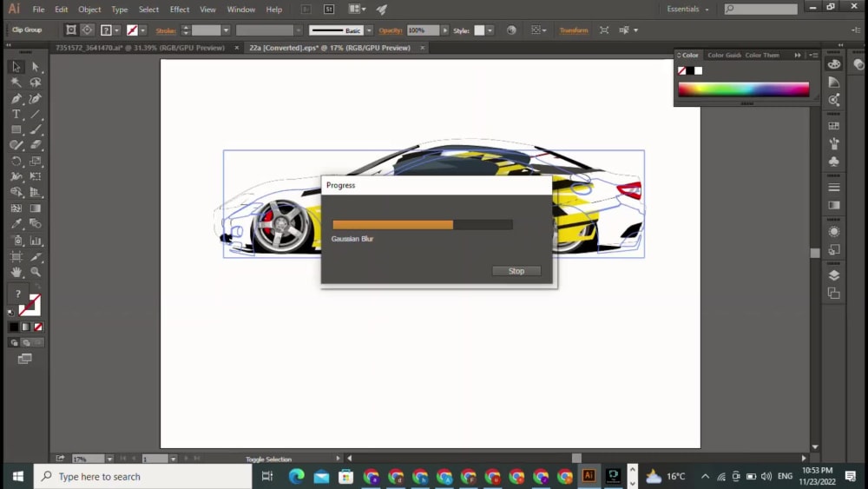
Task: Select the Scale tool
Action: click(36, 162)
